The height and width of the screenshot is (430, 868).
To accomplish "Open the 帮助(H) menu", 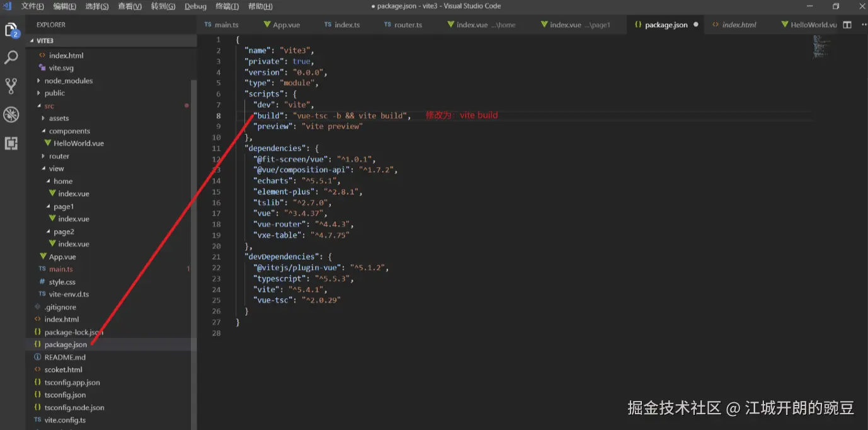I will click(261, 6).
